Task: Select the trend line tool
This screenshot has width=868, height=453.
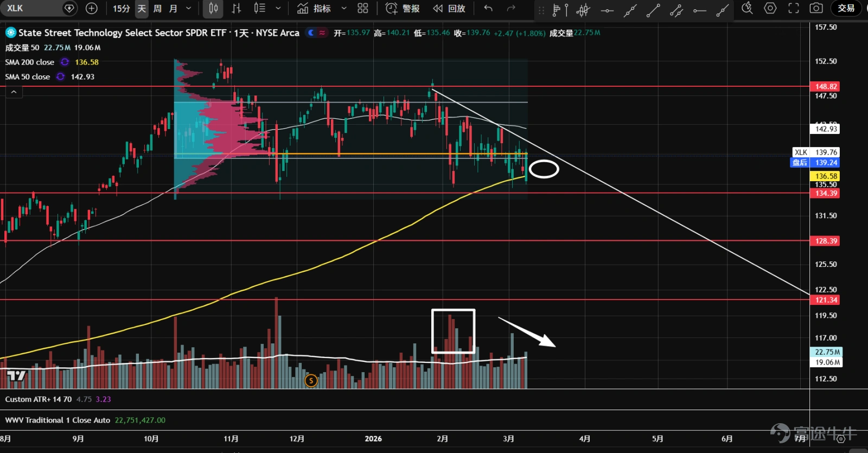Action: [x=653, y=9]
